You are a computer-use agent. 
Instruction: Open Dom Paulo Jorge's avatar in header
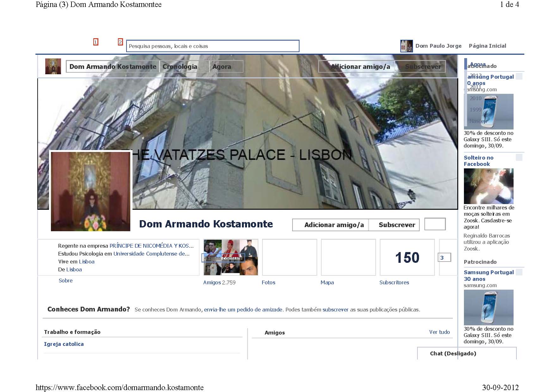pos(406,46)
